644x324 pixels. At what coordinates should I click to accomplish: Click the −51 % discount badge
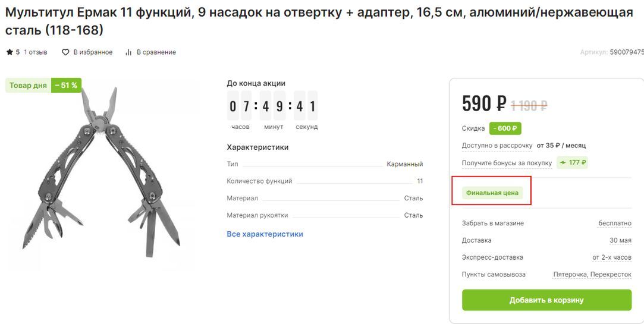pos(66,86)
